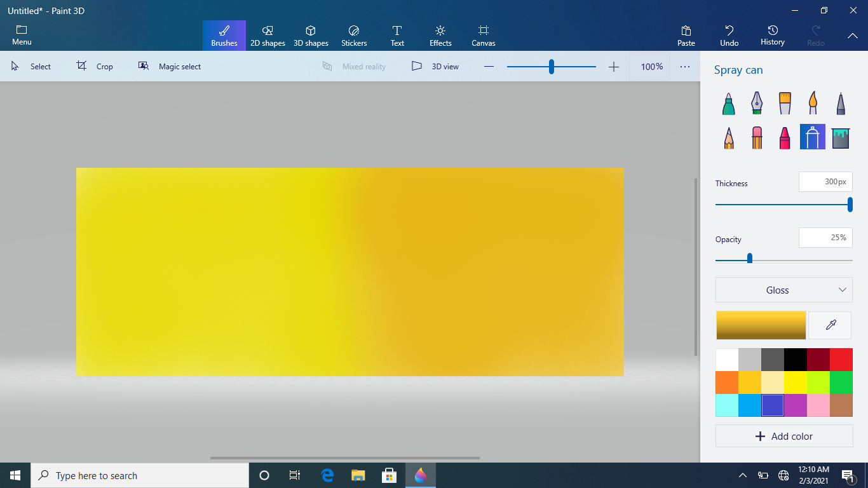Open the 2D shapes tab
The width and height of the screenshot is (868, 488).
tap(268, 36)
